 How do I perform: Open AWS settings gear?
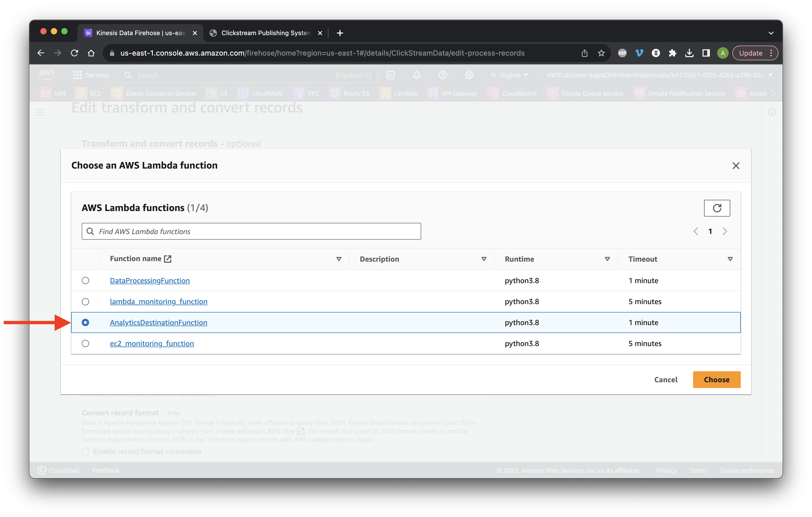[x=469, y=75]
